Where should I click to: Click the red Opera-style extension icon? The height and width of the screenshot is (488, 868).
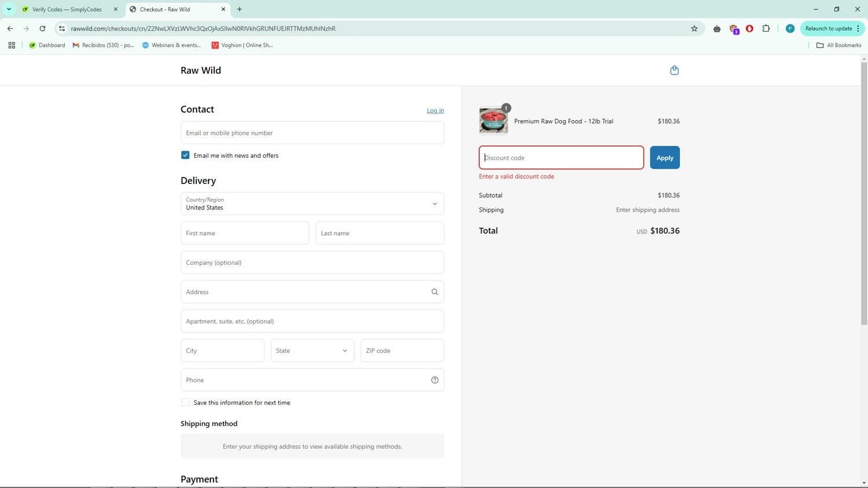click(749, 28)
